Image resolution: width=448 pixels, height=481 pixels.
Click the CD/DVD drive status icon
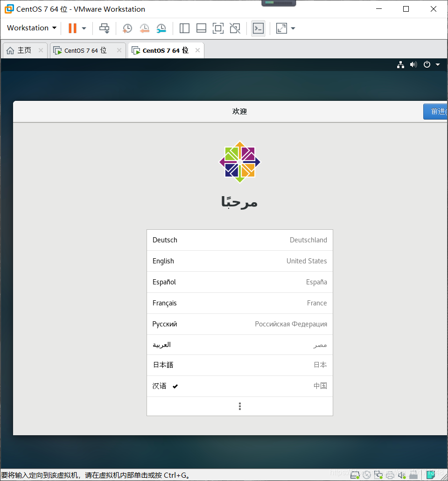367,475
